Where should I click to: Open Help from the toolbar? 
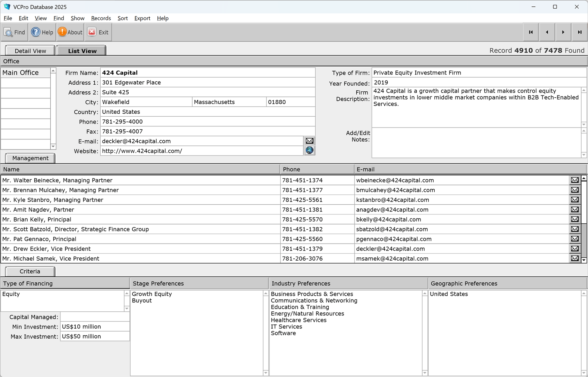point(42,32)
